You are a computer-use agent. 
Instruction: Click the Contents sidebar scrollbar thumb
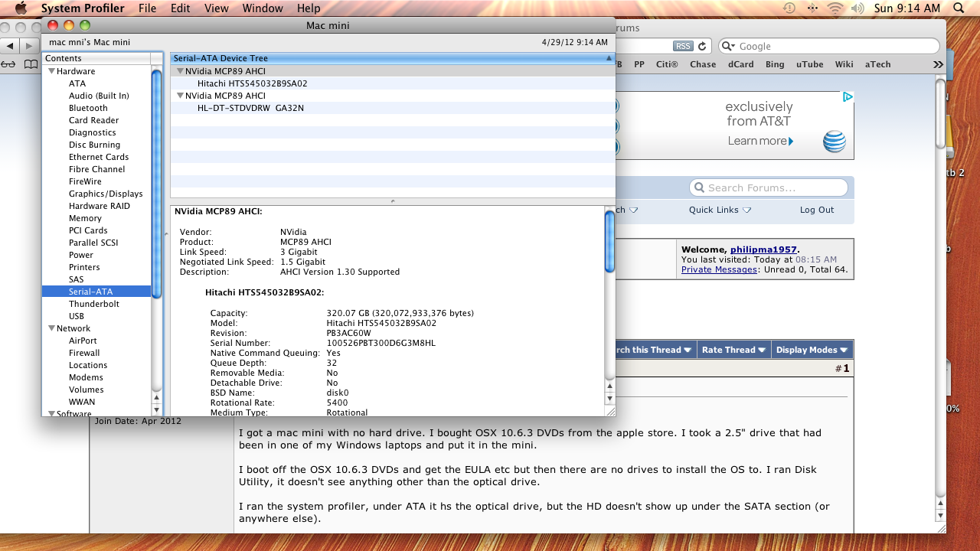[157, 183]
